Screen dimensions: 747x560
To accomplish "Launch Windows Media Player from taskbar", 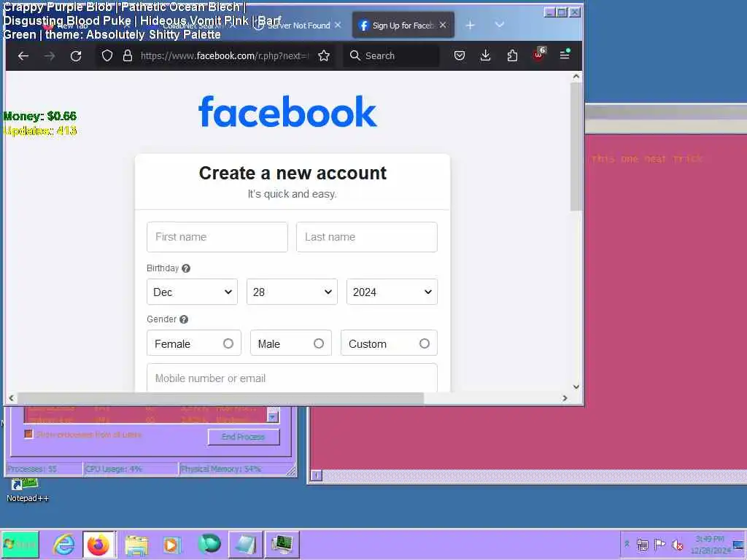I will (172, 544).
